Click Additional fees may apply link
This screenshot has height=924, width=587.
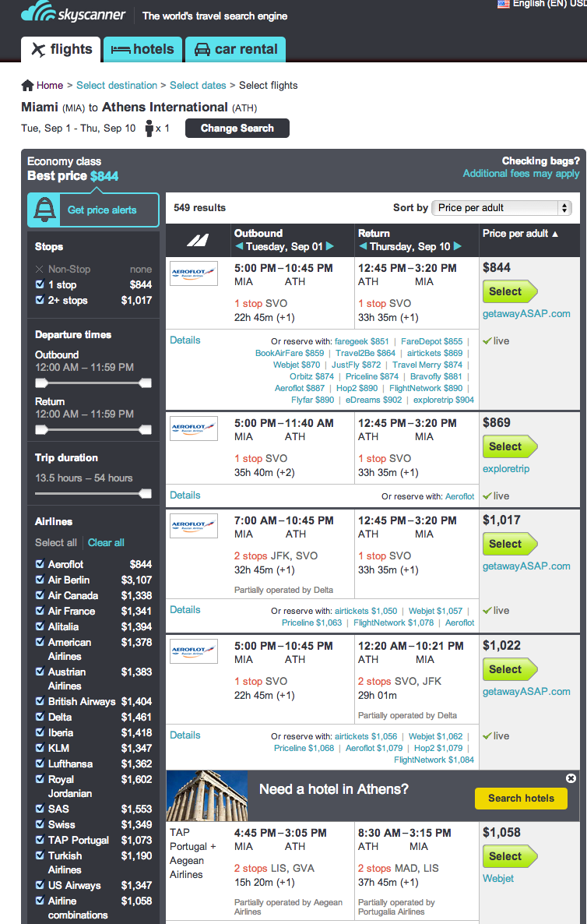(521, 173)
